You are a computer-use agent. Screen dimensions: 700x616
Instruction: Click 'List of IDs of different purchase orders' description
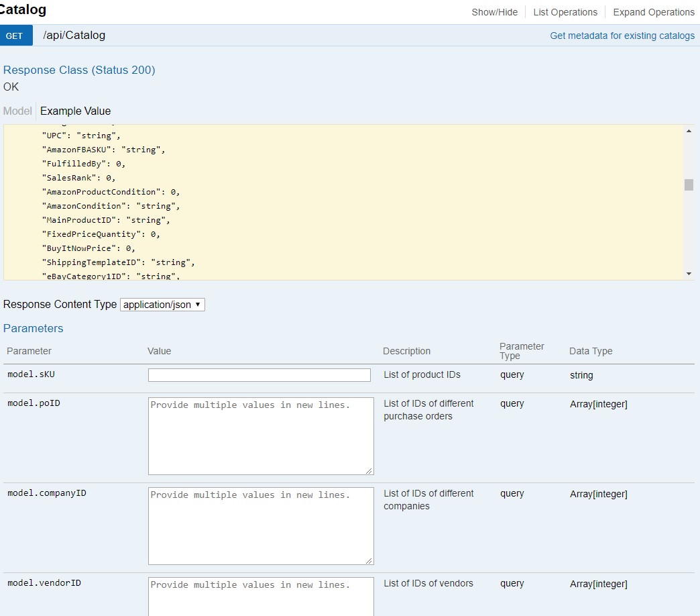click(x=428, y=409)
